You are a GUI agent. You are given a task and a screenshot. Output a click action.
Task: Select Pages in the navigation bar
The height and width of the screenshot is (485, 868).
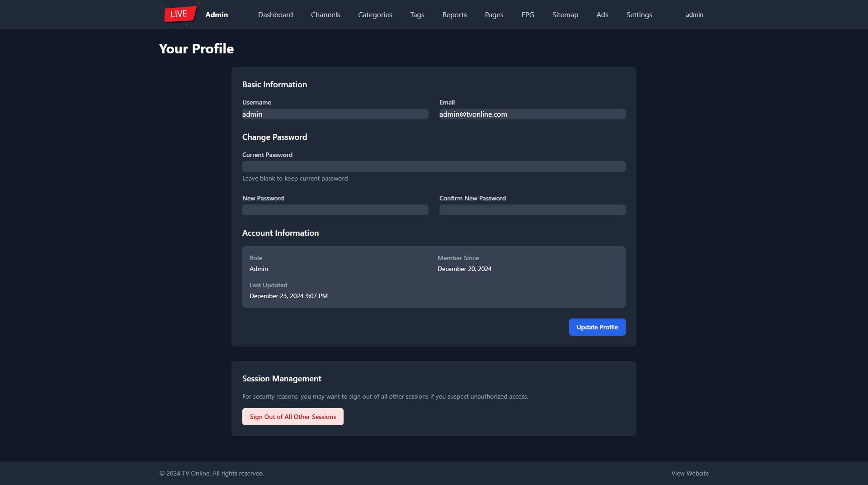[494, 15]
